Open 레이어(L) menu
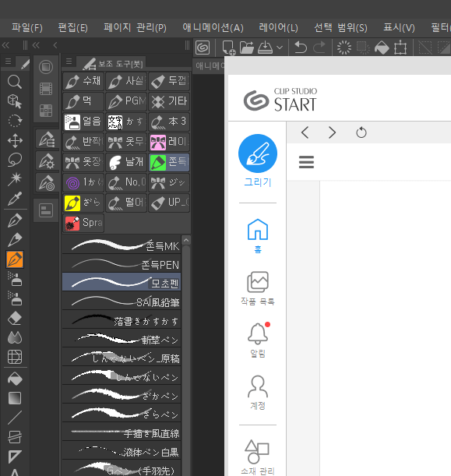Viewport: 451px width, 476px height. coord(278,28)
